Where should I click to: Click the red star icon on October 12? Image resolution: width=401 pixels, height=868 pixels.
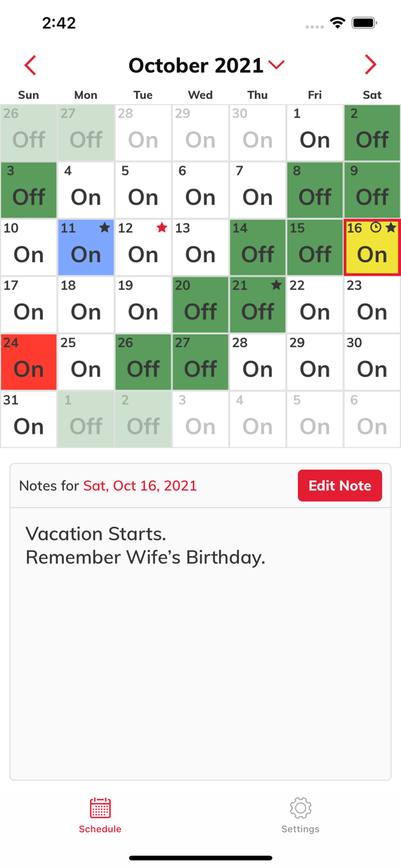coord(161,228)
